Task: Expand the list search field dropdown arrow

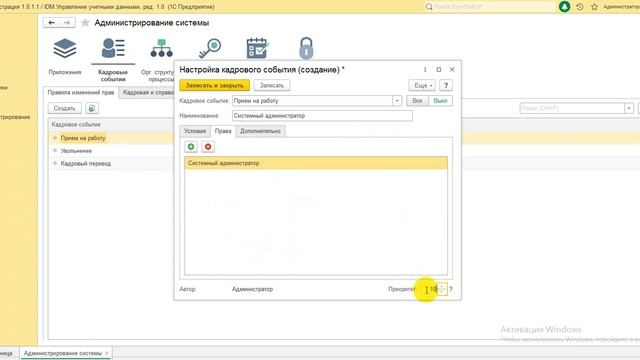Action: pyautogui.click(x=629, y=108)
